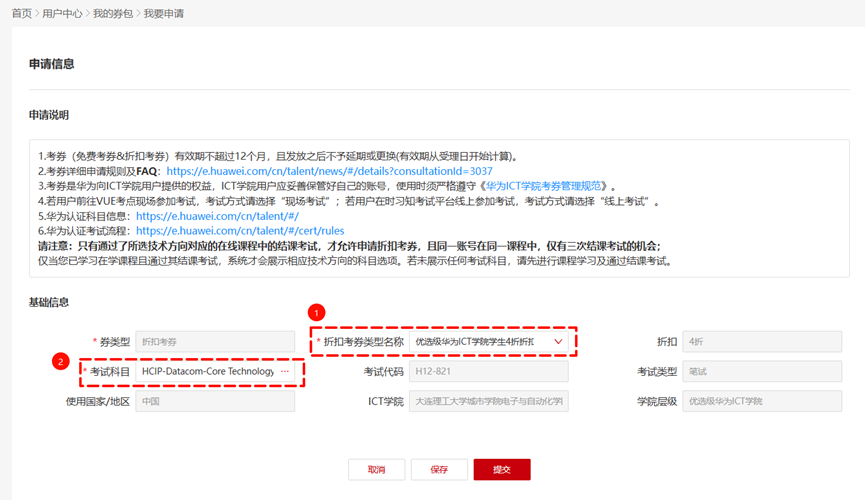Click the 折扣 4折 field

click(x=762, y=342)
